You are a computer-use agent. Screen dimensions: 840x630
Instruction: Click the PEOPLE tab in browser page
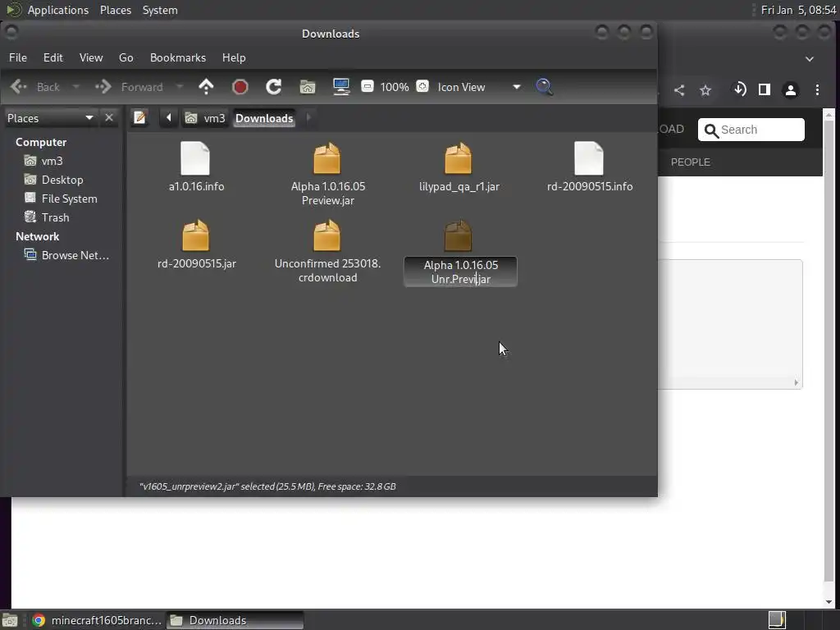tap(691, 162)
